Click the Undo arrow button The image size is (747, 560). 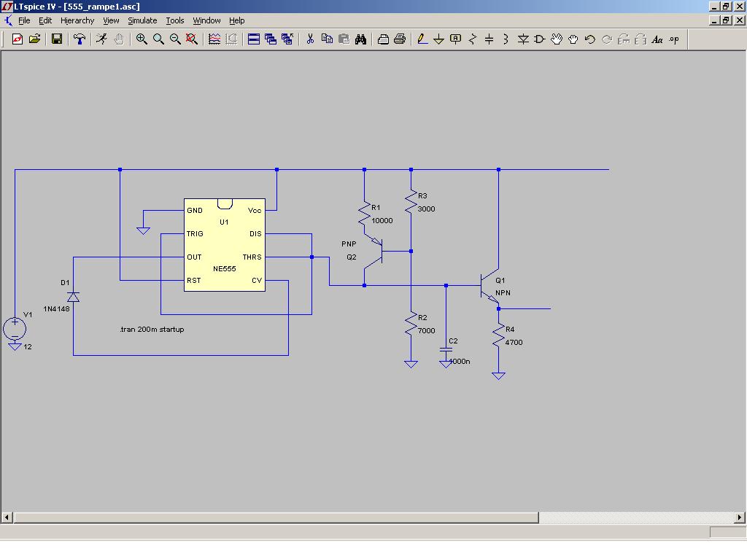[589, 39]
